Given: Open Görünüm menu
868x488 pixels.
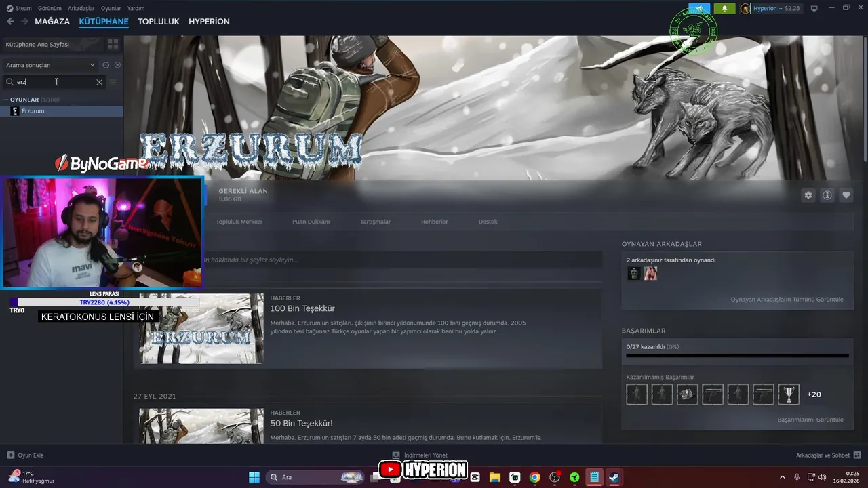Looking at the screenshot, I should [50, 8].
